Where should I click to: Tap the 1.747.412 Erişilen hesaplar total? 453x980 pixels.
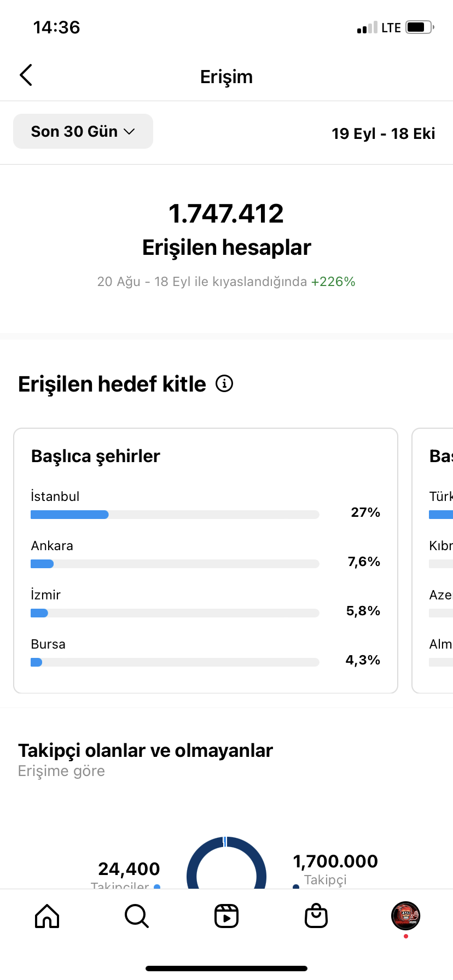point(226,230)
